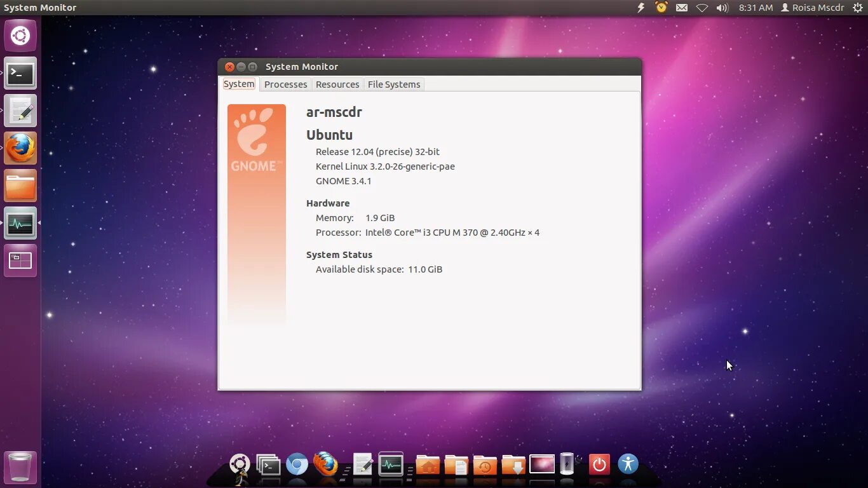Image resolution: width=868 pixels, height=488 pixels.
Task: Click the System Monitor window title bar
Action: pos(430,67)
